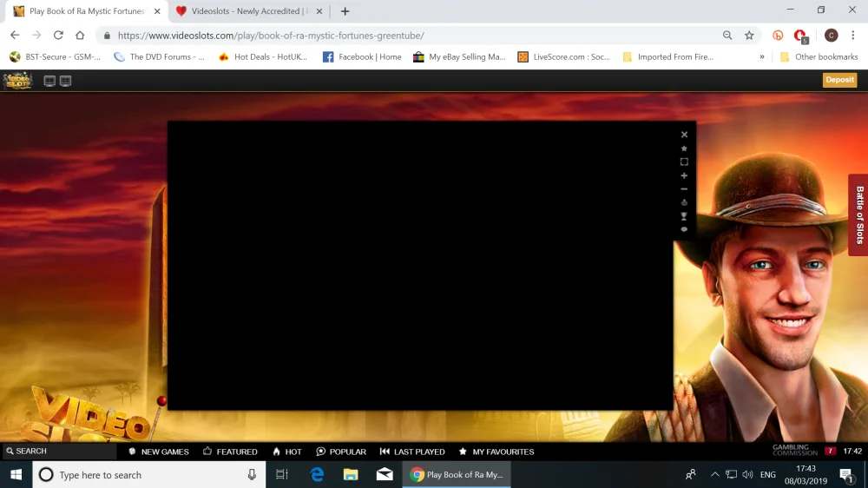The width and height of the screenshot is (868, 488).
Task: Click the microphone icon in taskbar search
Action: tap(252, 475)
